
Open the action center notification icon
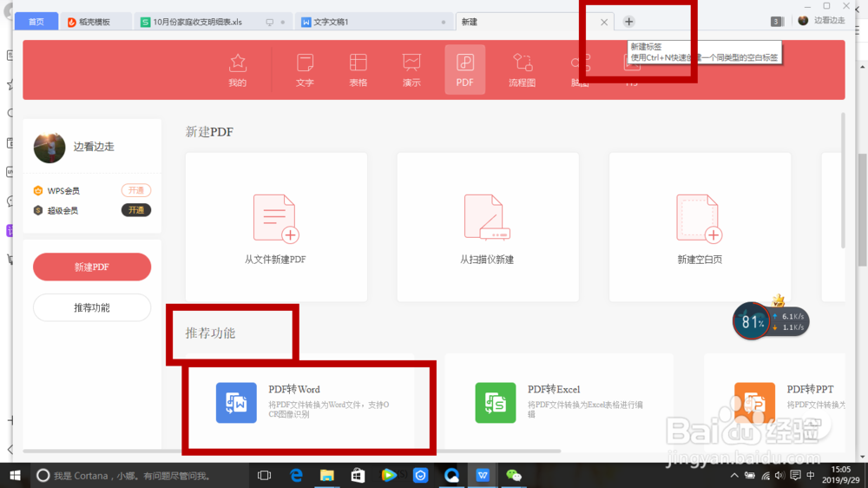point(795,476)
